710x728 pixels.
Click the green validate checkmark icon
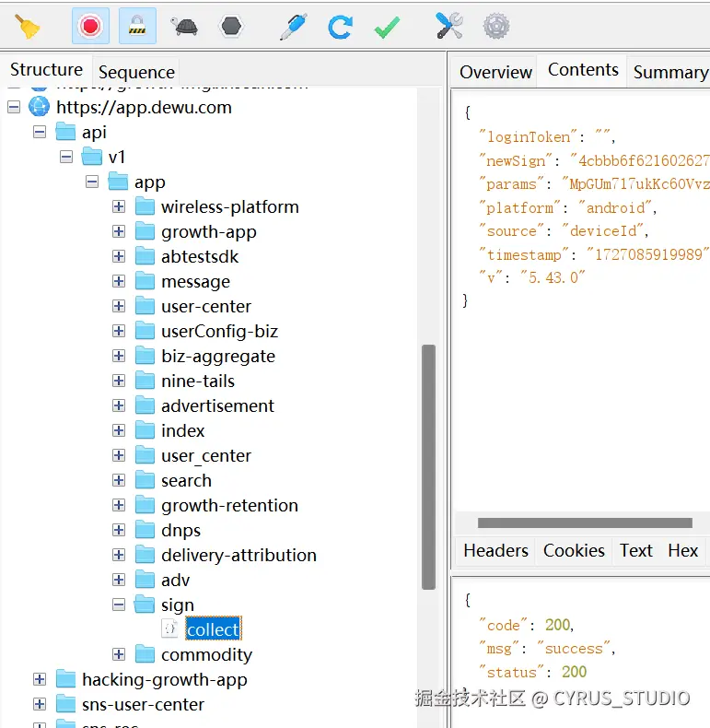pyautogui.click(x=387, y=27)
